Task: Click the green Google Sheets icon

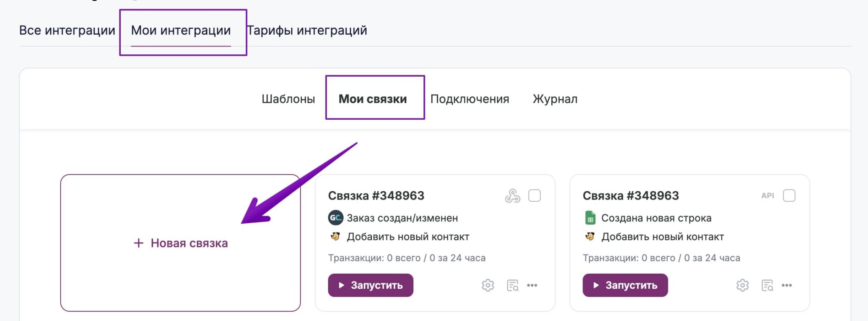Action: click(x=590, y=218)
